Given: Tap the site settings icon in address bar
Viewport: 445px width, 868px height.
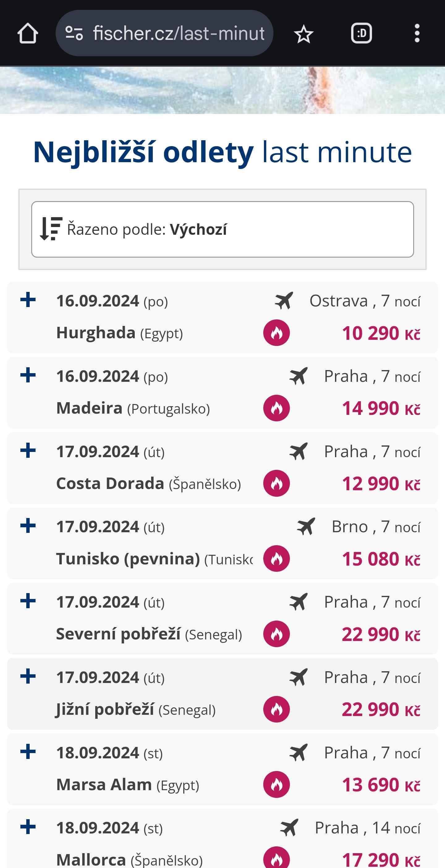Looking at the screenshot, I should click(x=74, y=33).
